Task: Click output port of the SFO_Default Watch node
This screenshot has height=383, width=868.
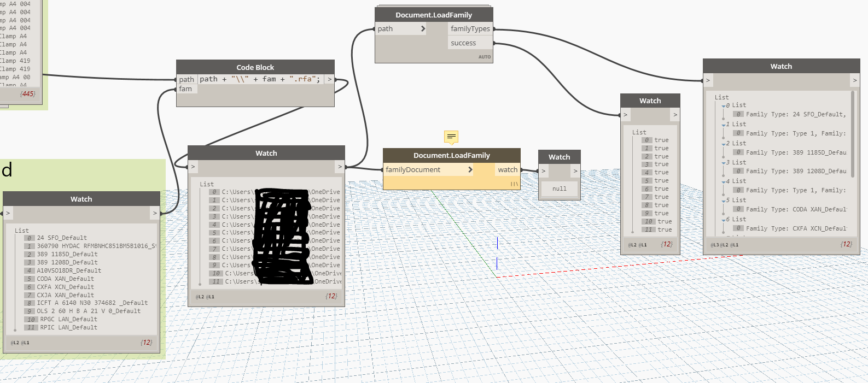Action: (x=155, y=213)
